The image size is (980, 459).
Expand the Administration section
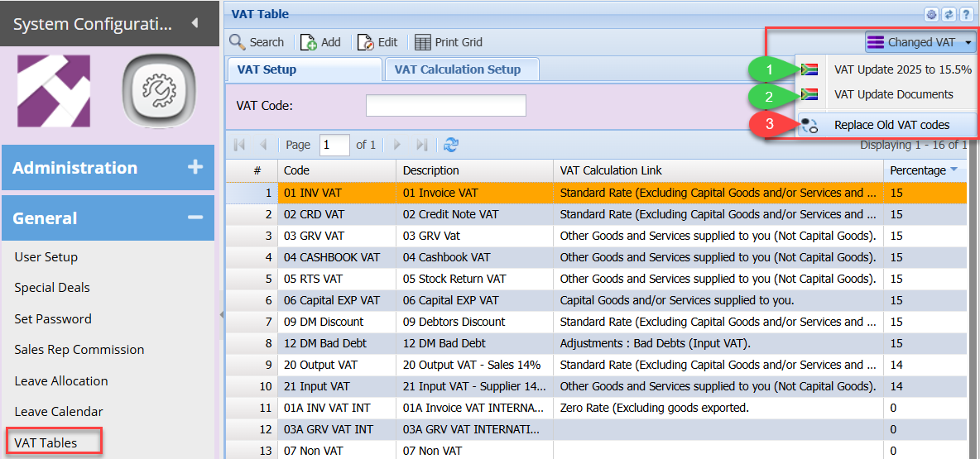coord(195,168)
